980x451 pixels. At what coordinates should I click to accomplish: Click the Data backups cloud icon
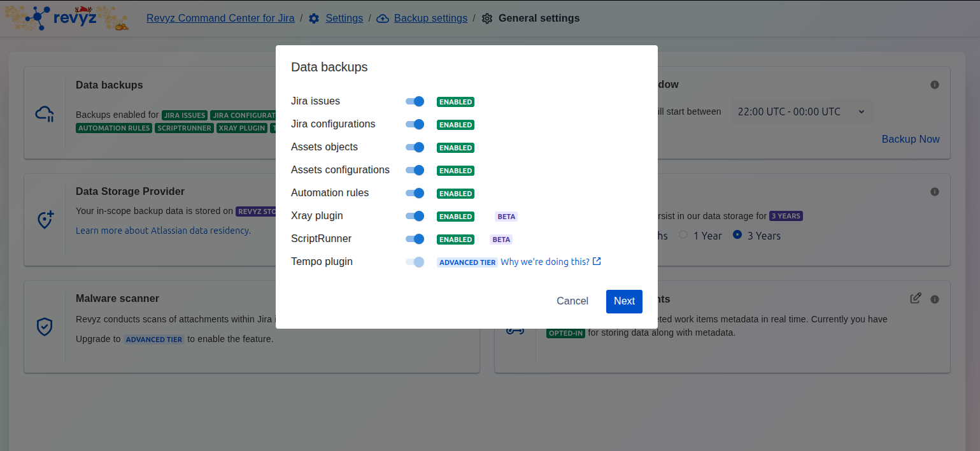coord(45,113)
